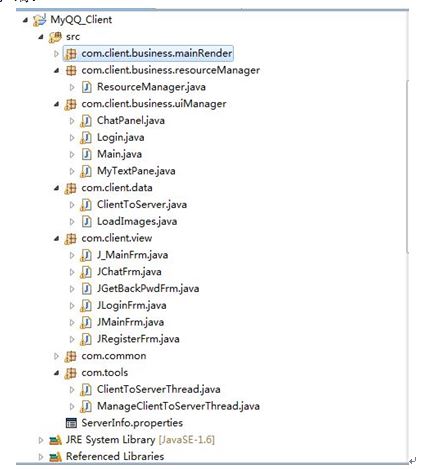This screenshot has height=469, width=426.
Task: Click the JChatFrm.java file icon
Action: pyautogui.click(x=86, y=272)
